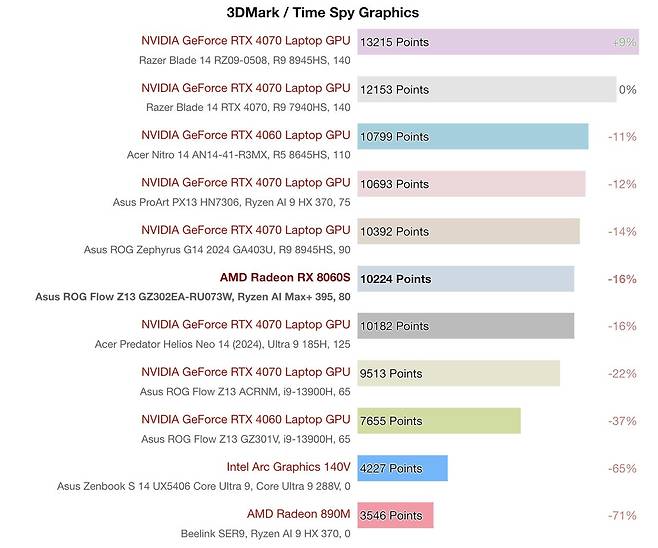Click the pink 3546 Points bar
The height and width of the screenshot is (548, 658).
click(x=395, y=516)
